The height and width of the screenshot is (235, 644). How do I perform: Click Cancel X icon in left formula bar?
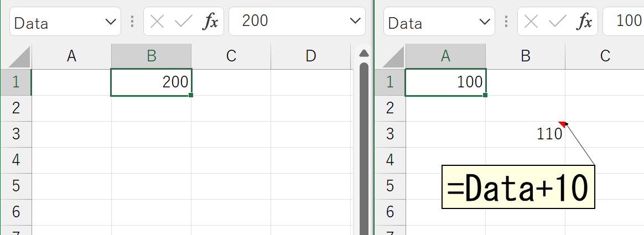click(x=158, y=22)
